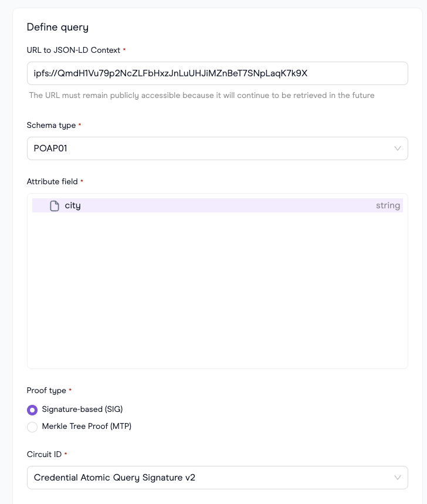Click the "Proof type" label

[46, 391]
